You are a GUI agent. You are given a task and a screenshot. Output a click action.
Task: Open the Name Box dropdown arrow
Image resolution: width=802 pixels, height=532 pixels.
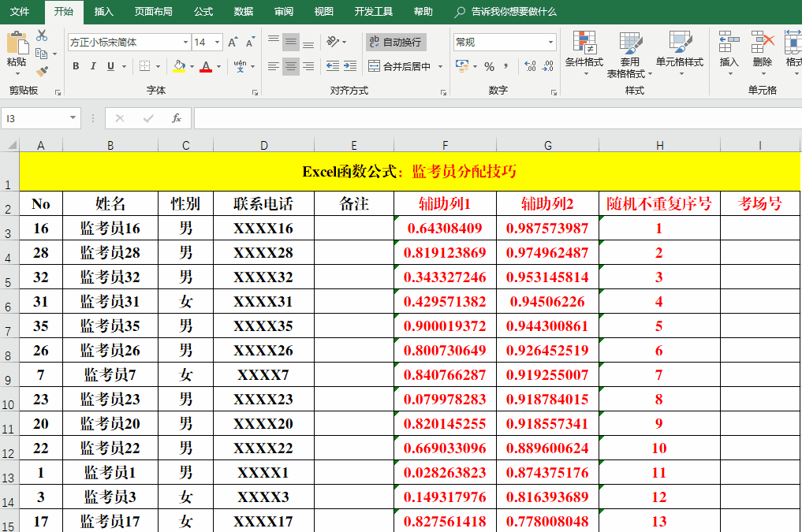pyautogui.click(x=74, y=118)
